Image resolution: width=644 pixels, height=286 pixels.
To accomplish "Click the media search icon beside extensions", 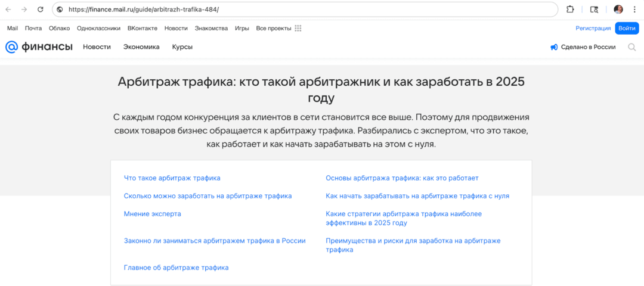I will coord(594,10).
